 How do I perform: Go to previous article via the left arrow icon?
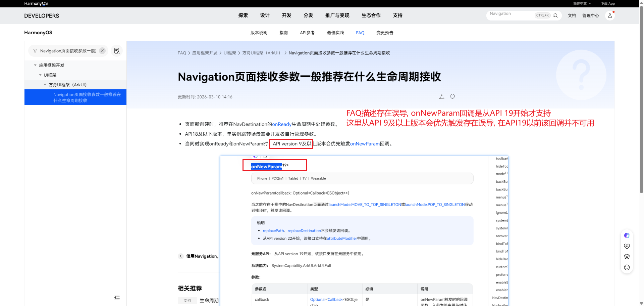tap(181, 256)
